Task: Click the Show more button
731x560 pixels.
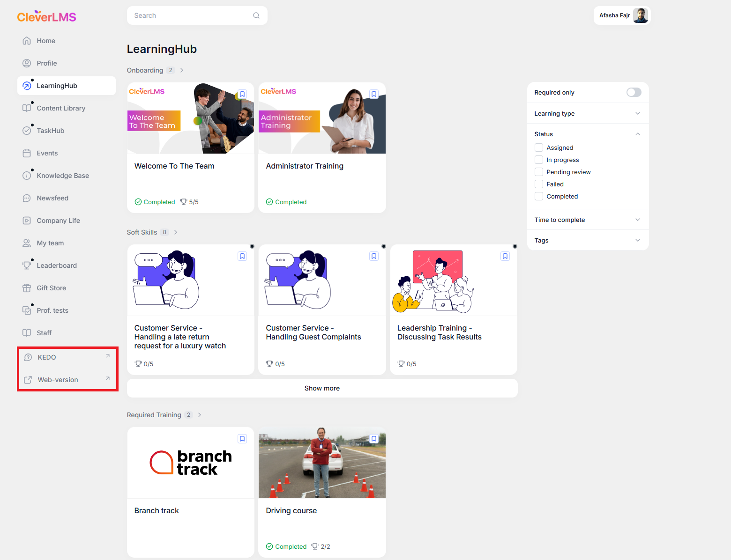Action: (x=322, y=388)
